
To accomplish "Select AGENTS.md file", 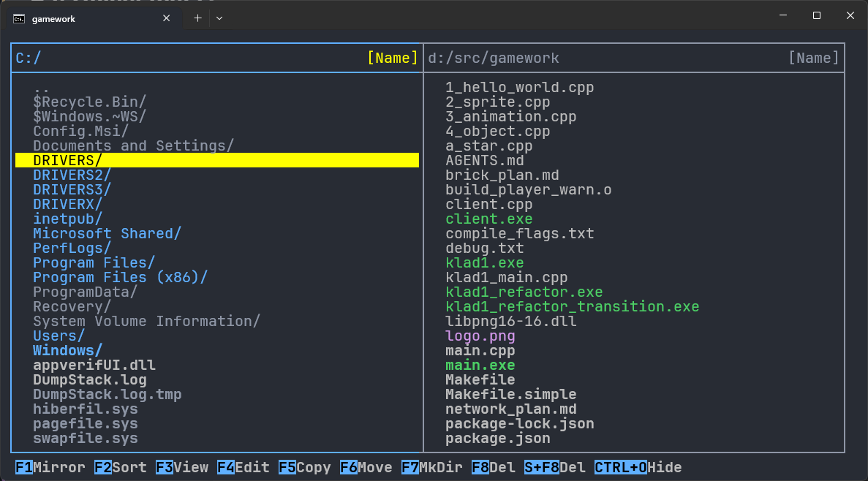I will click(484, 161).
